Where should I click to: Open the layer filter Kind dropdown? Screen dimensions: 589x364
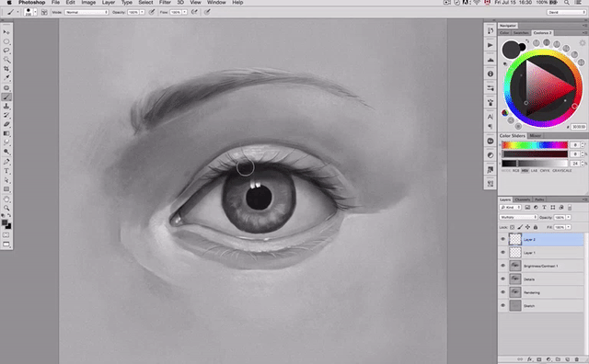(x=510, y=207)
